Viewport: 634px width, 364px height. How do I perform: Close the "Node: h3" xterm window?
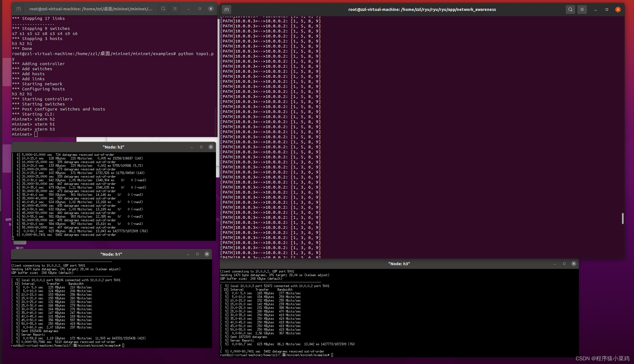[x=574, y=264]
